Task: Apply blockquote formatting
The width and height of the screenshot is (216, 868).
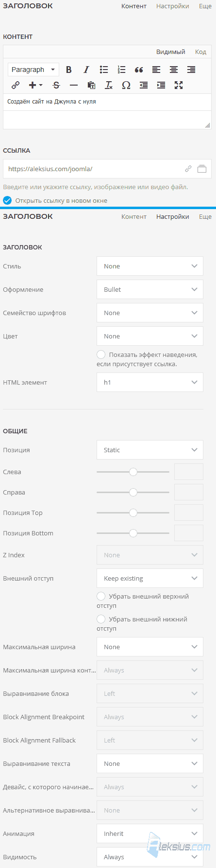Action: (139, 70)
